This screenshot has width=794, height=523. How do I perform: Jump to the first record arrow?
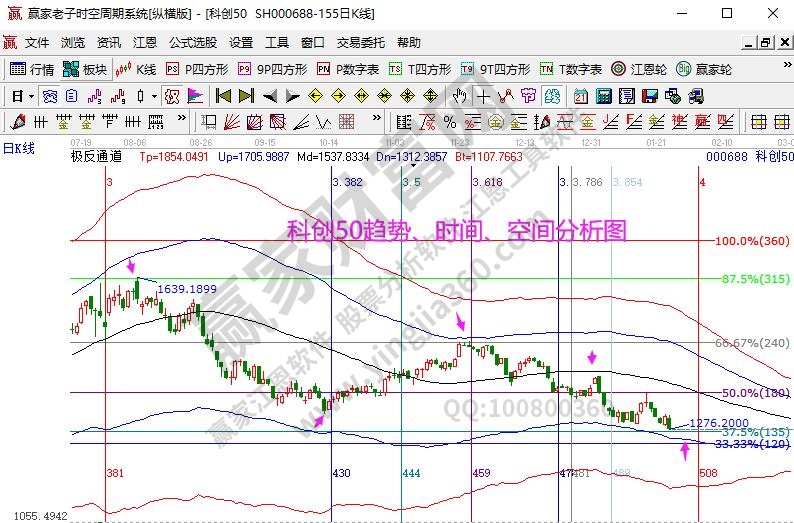(x=223, y=97)
